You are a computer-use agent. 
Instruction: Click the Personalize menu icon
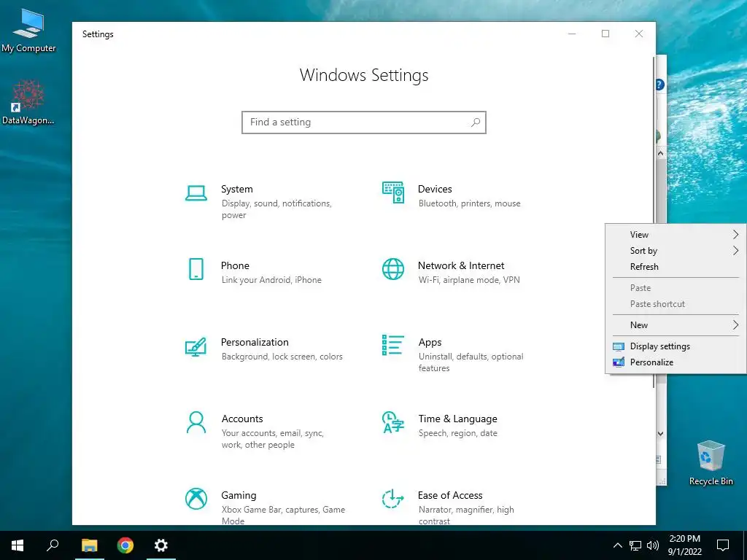(619, 362)
